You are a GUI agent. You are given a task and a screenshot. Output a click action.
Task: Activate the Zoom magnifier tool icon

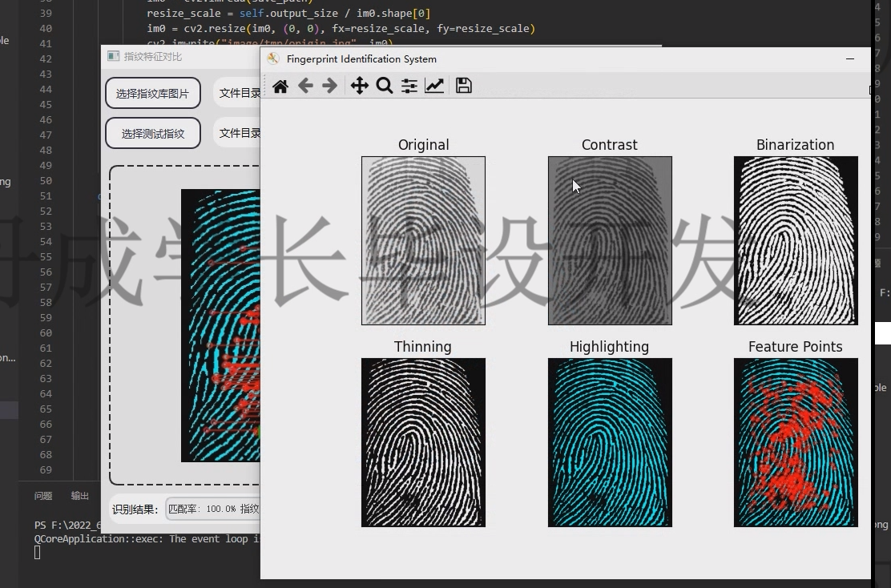click(x=385, y=86)
